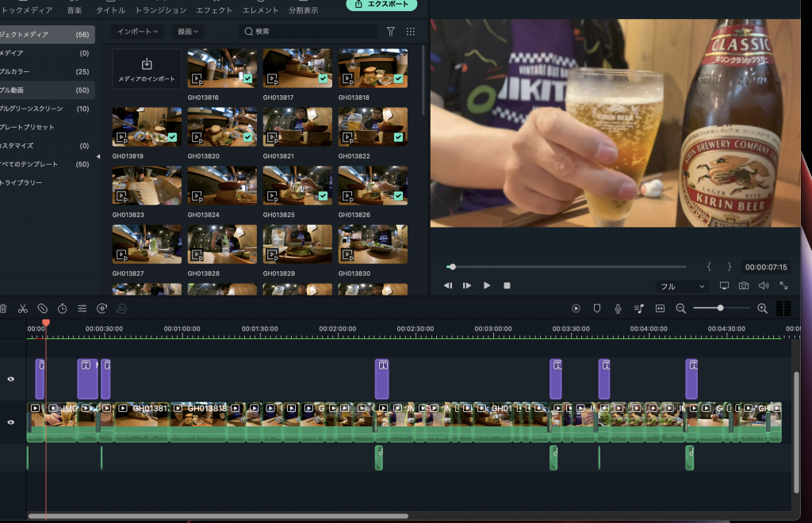Viewport: 812px width, 523px height.
Task: Open the 分割表示 tab
Action: point(304,10)
